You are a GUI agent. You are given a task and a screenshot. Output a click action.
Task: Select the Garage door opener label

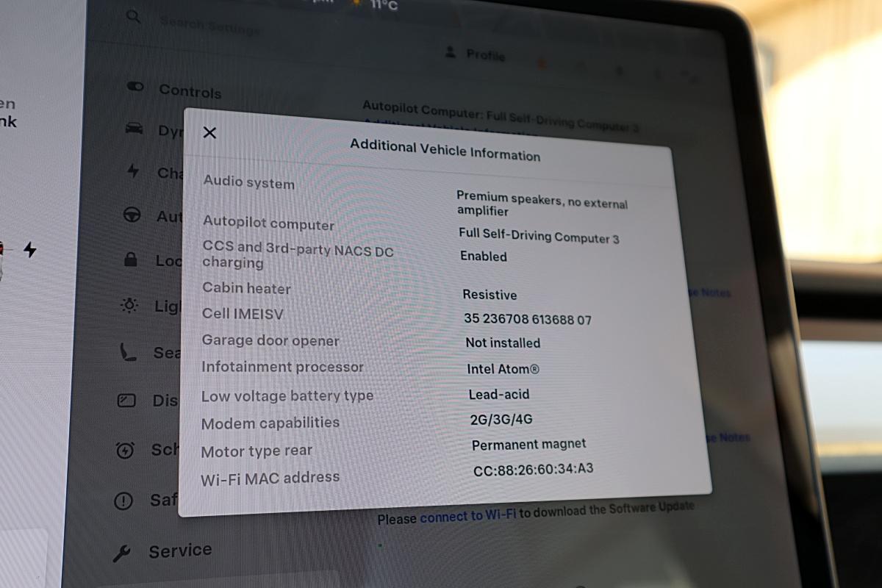click(x=271, y=340)
